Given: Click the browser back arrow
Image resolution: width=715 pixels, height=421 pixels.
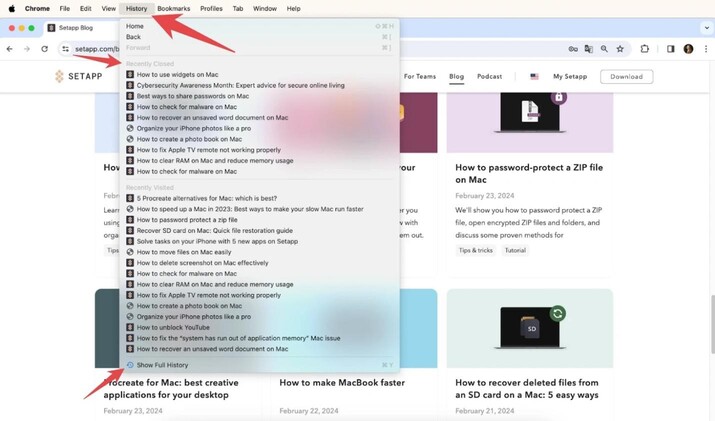Looking at the screenshot, I should point(10,49).
